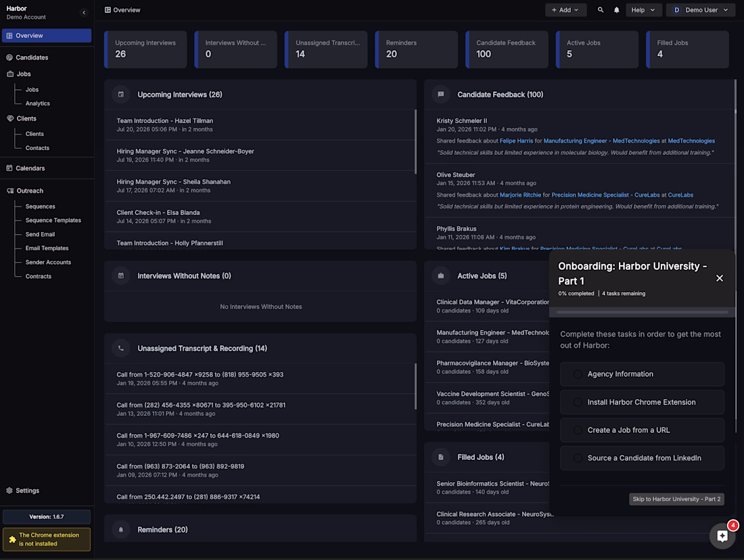
Task: Collapse the sidebar with the chevron icon
Action: pos(84,13)
